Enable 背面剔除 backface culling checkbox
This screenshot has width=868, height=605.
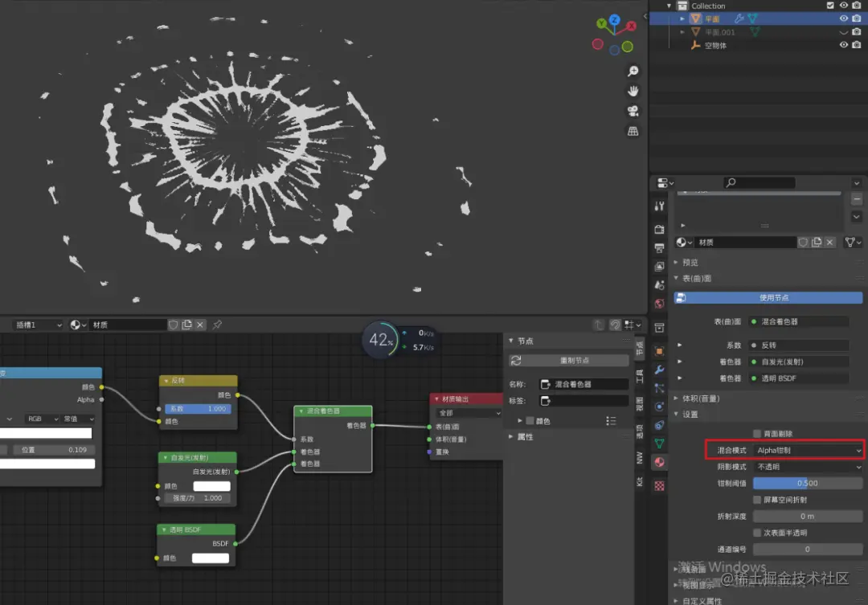click(757, 433)
